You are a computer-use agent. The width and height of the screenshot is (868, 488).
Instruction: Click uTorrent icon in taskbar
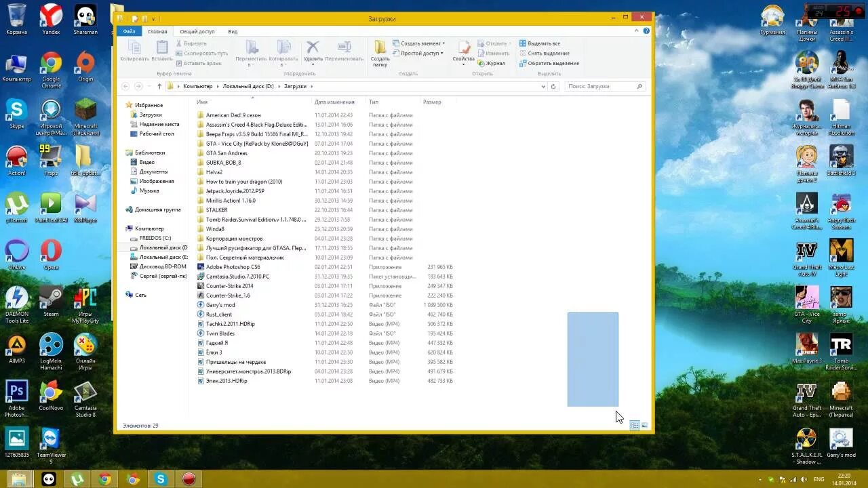77,479
